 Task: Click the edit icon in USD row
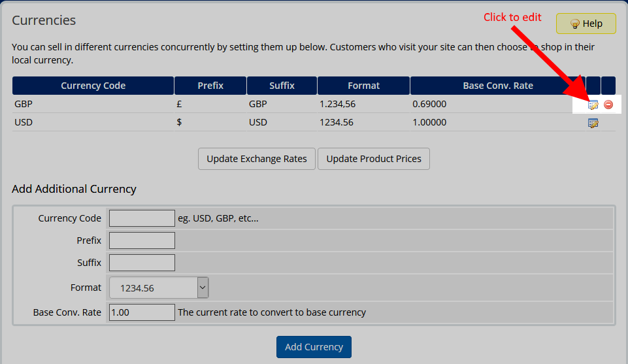click(x=593, y=123)
